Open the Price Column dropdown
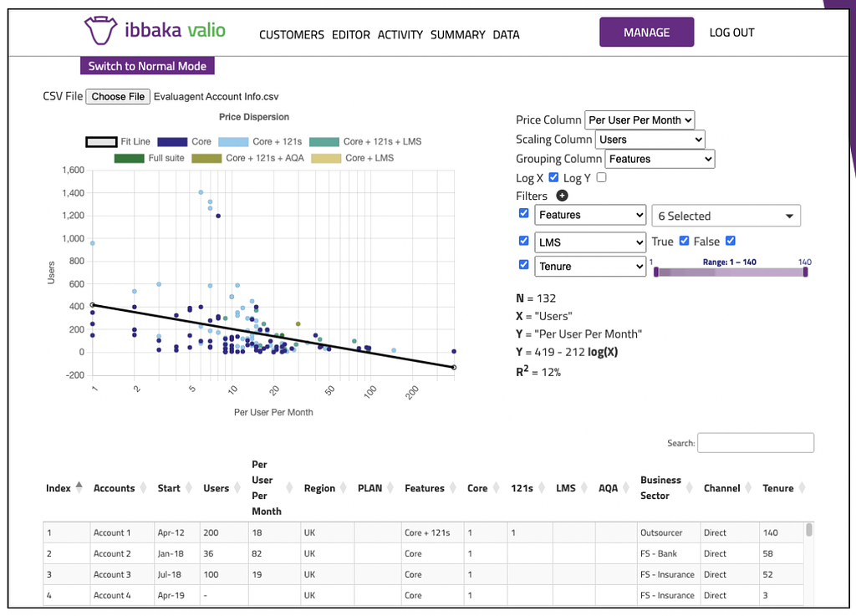Viewport: 856px width, 616px height. (639, 120)
